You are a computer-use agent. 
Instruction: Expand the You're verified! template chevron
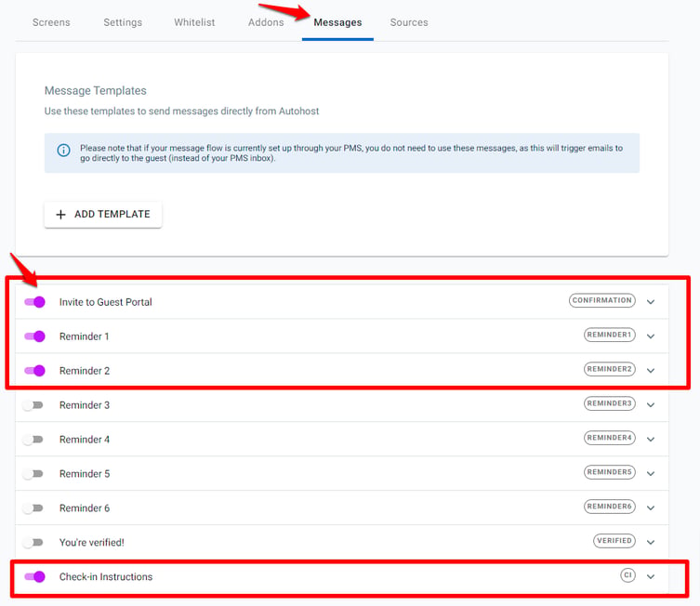[651, 543]
